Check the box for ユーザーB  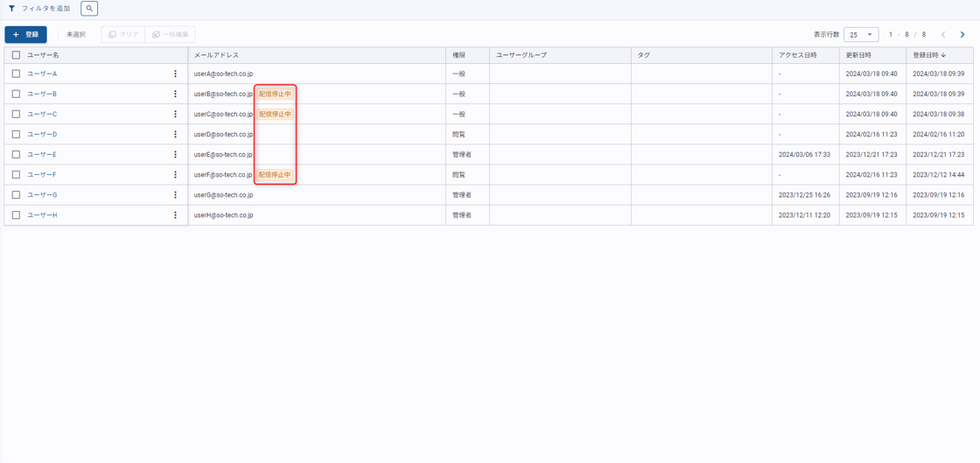tap(17, 94)
